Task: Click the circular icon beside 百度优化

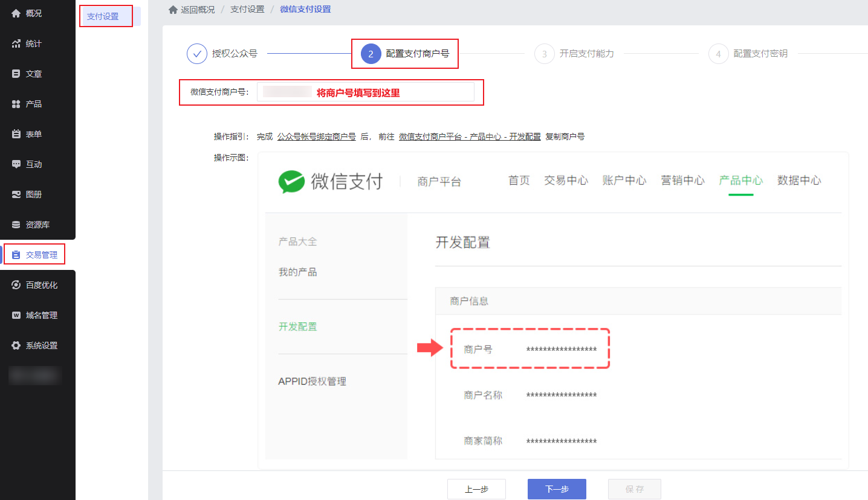Action: tap(16, 285)
